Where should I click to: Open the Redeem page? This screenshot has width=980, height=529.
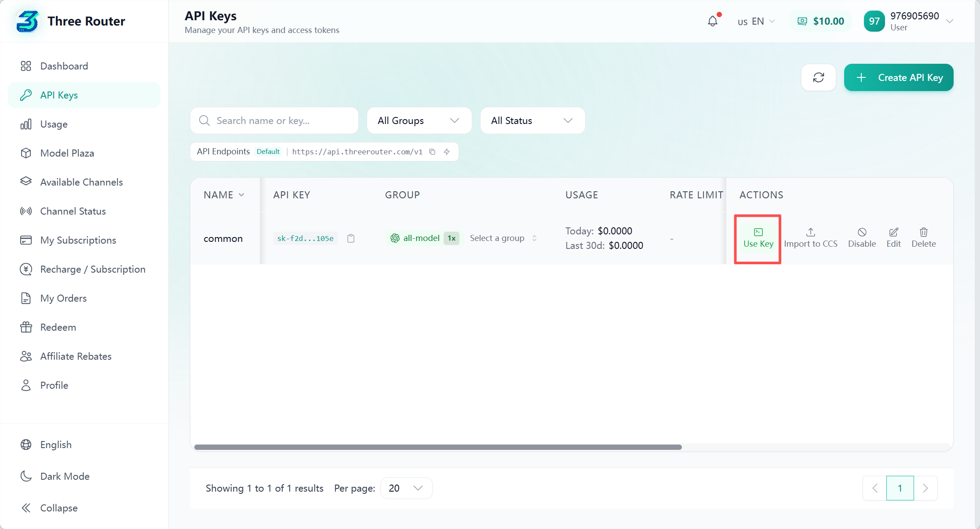coord(84,327)
